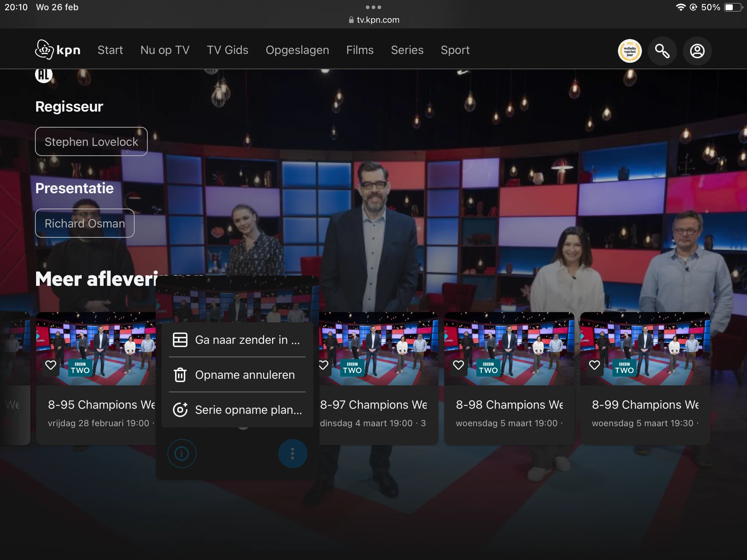This screenshot has width=747, height=560.
Task: Open the user profile icon
Action: tap(697, 51)
